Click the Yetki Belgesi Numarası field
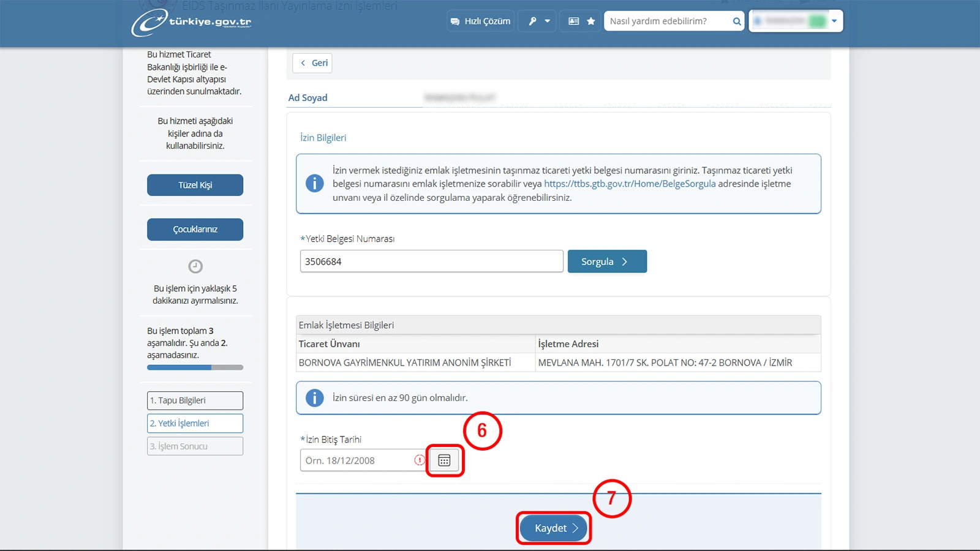The image size is (980, 551). 431,261
